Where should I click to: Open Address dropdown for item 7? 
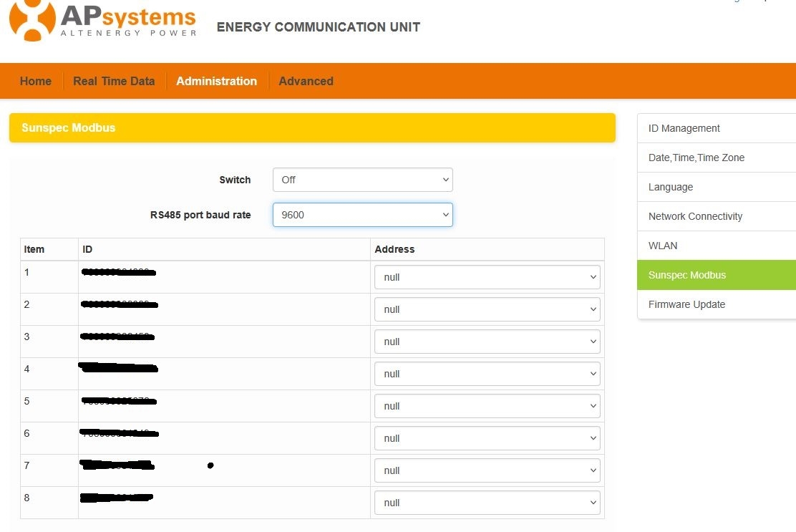click(x=487, y=470)
